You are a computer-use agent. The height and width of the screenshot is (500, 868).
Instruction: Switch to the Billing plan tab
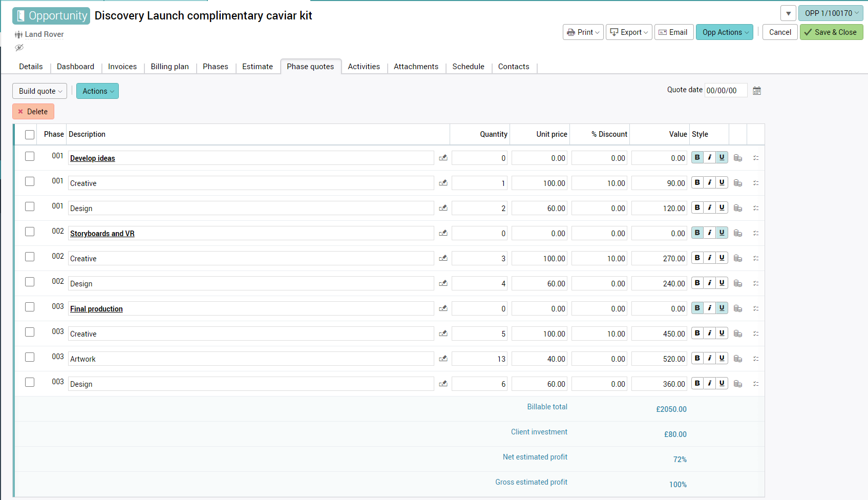170,67
